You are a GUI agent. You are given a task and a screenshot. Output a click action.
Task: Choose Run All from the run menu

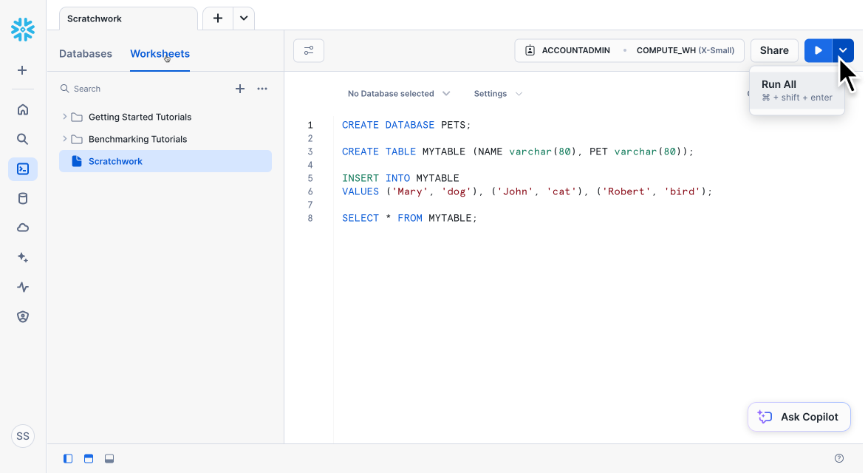pyautogui.click(x=779, y=84)
